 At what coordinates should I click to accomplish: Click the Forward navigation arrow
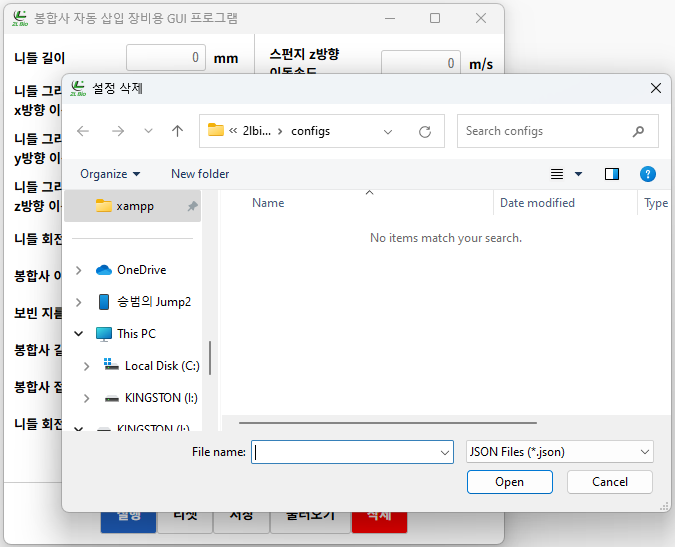117,131
